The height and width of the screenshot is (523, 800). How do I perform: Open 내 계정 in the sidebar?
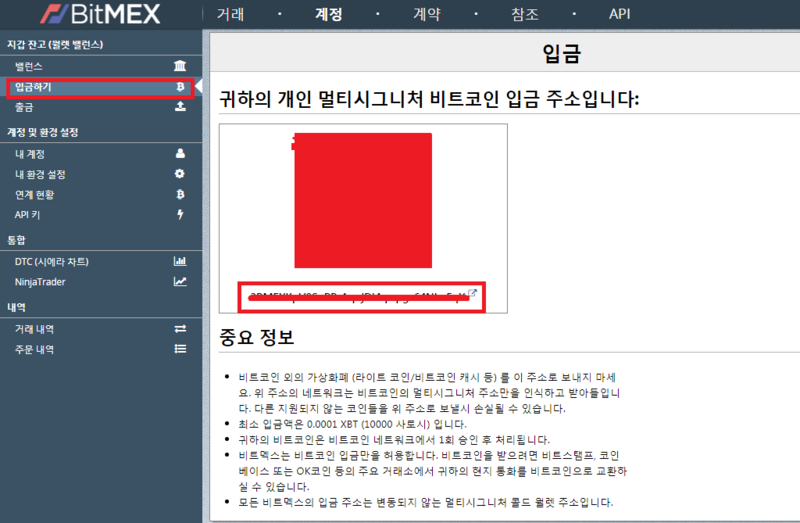coord(30,154)
